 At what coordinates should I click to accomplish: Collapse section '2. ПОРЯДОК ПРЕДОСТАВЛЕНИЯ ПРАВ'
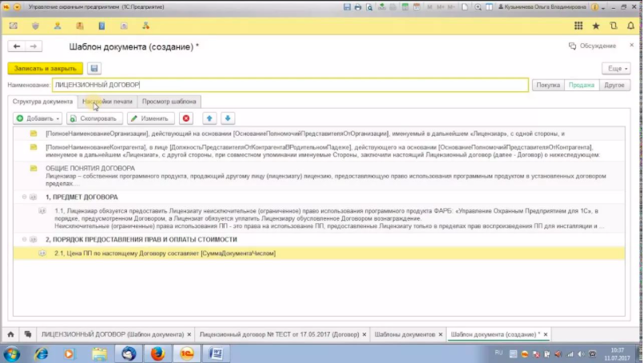click(24, 239)
